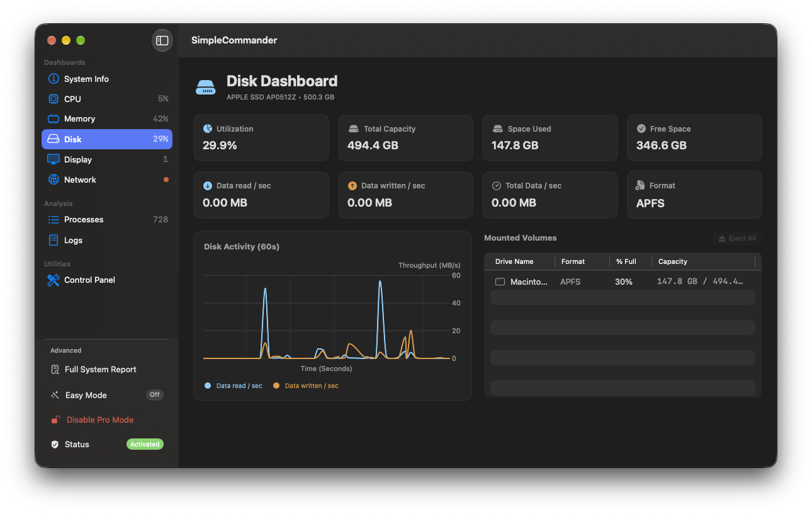Open the Logs view
This screenshot has width=812, height=514.
click(x=107, y=240)
